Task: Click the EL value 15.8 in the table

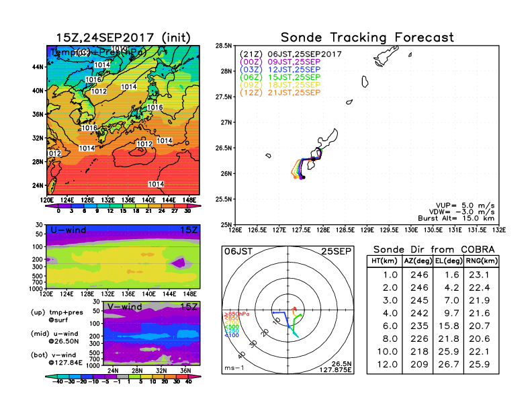Action: (x=449, y=326)
